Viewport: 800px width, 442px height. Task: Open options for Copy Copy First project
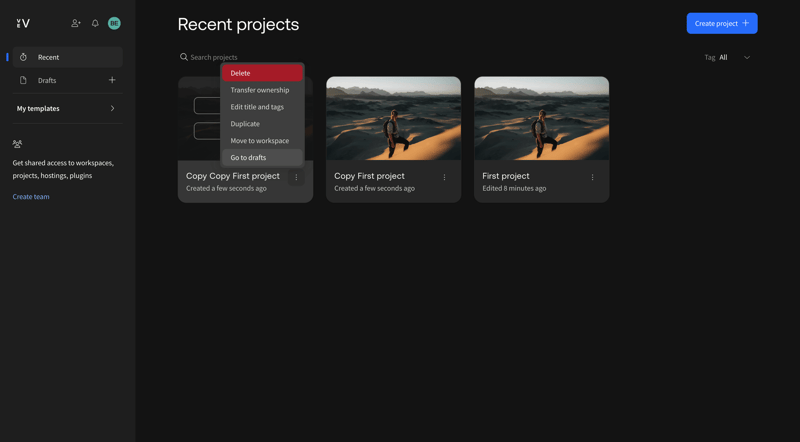click(x=296, y=177)
